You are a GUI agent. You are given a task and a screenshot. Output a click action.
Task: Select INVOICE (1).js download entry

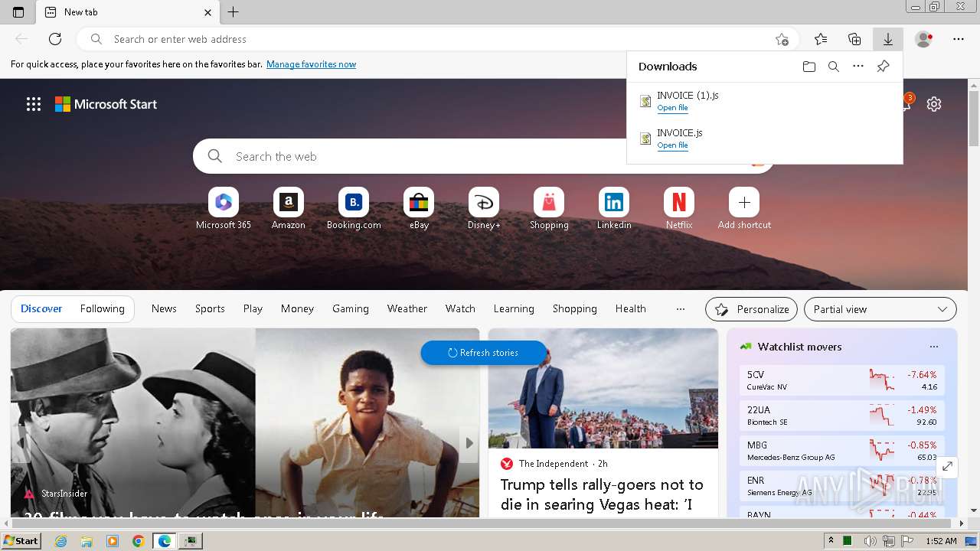764,101
